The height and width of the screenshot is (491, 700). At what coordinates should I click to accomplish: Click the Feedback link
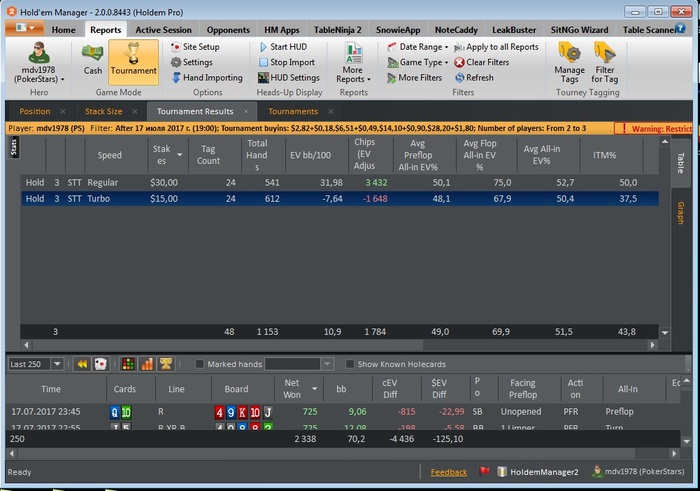click(449, 472)
